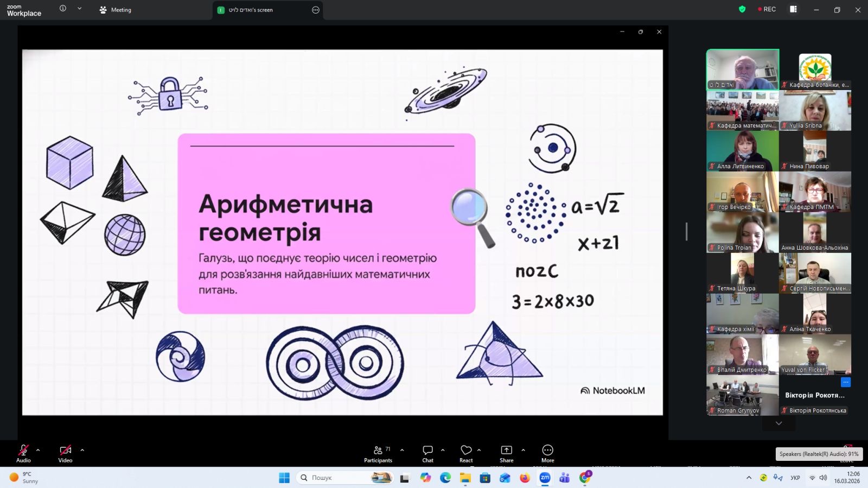Open shared screen options ellipsis

(316, 10)
